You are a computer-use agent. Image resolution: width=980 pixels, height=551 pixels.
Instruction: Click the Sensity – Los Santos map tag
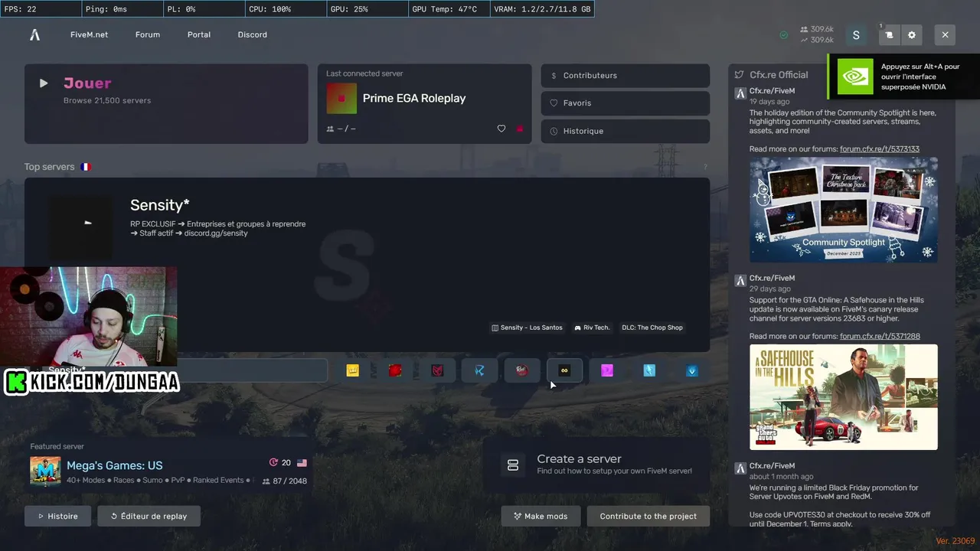(527, 328)
